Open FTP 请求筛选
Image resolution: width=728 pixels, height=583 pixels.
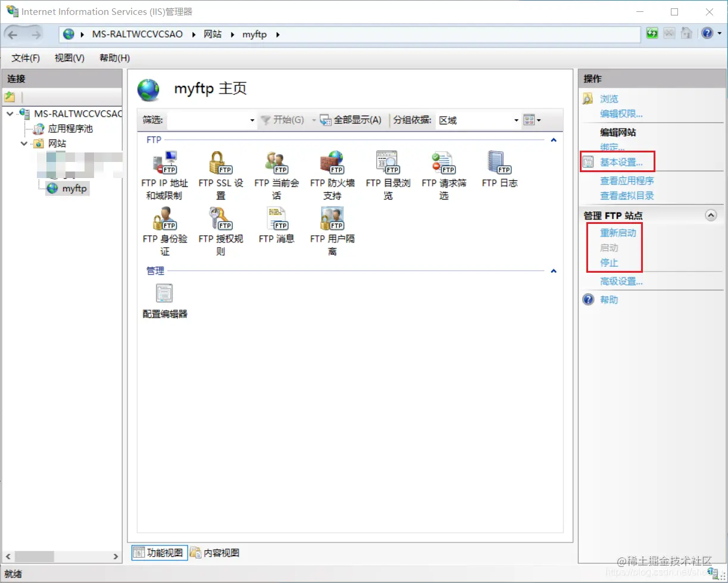click(x=443, y=173)
